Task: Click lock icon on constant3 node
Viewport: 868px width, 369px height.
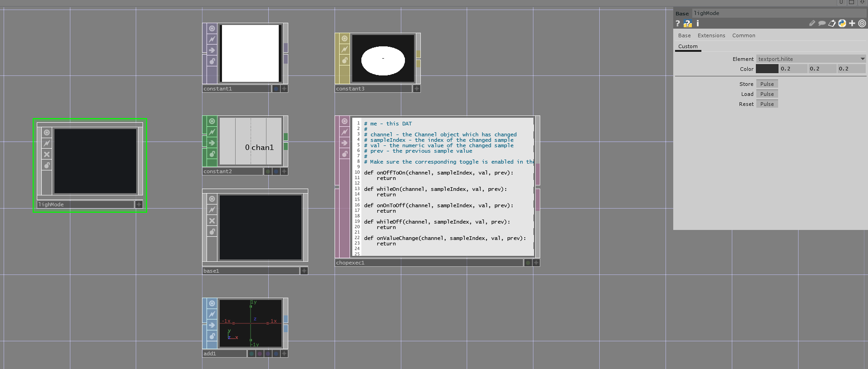Action: [x=345, y=60]
